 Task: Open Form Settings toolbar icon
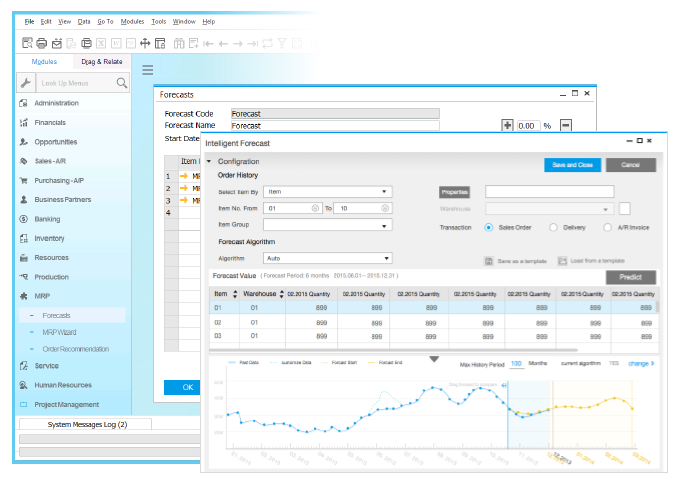coord(160,43)
